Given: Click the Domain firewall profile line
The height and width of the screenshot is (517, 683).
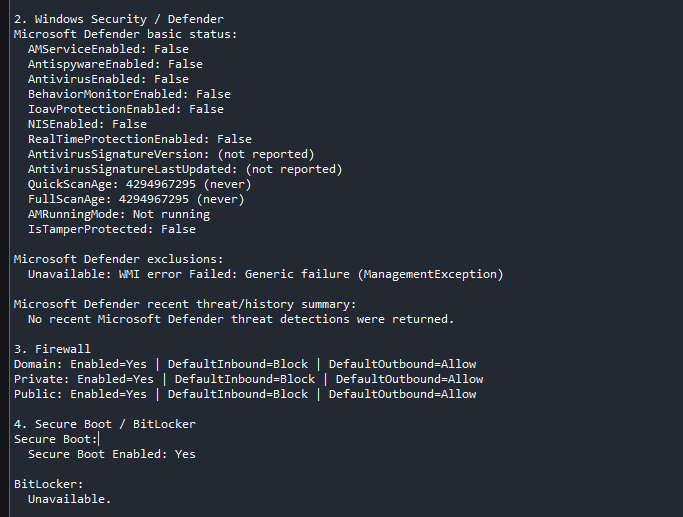Looking at the screenshot, I should click(245, 364).
